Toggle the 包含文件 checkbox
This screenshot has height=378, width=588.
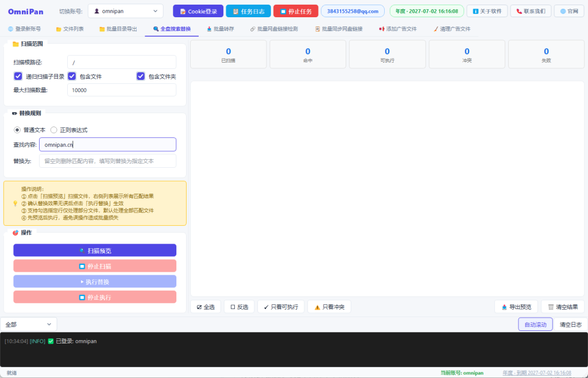click(72, 76)
